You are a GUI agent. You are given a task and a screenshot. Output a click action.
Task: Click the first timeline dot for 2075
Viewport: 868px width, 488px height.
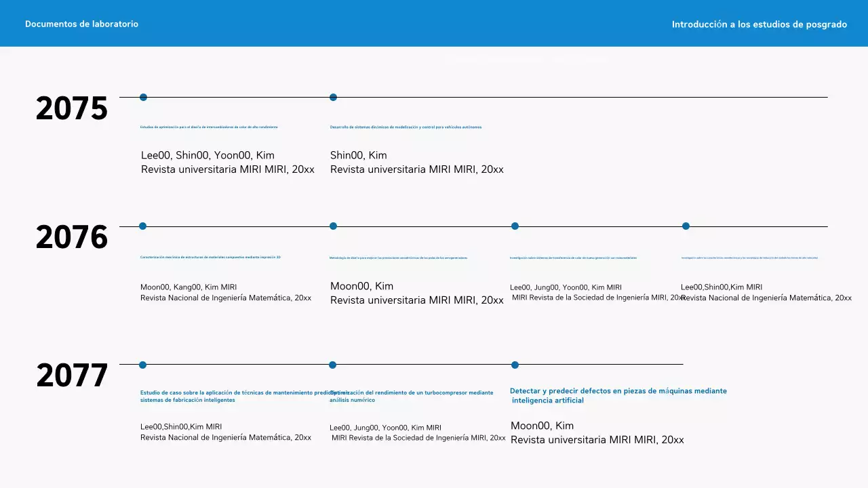[143, 97]
